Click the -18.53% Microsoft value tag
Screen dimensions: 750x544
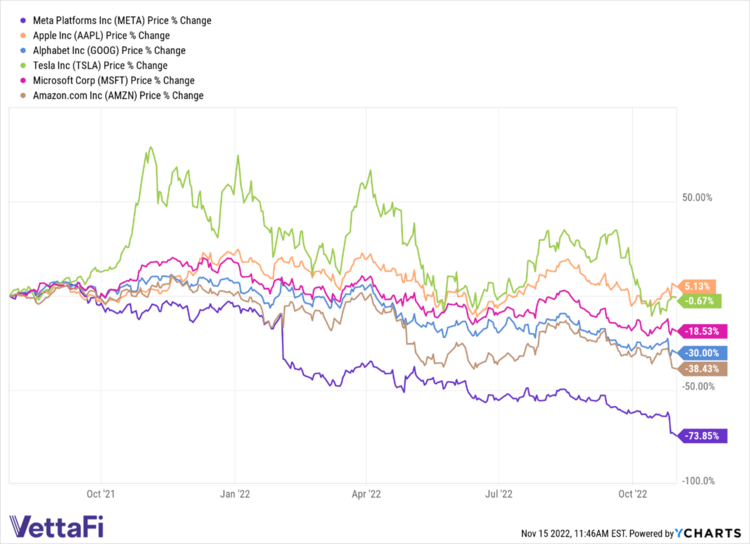(695, 330)
